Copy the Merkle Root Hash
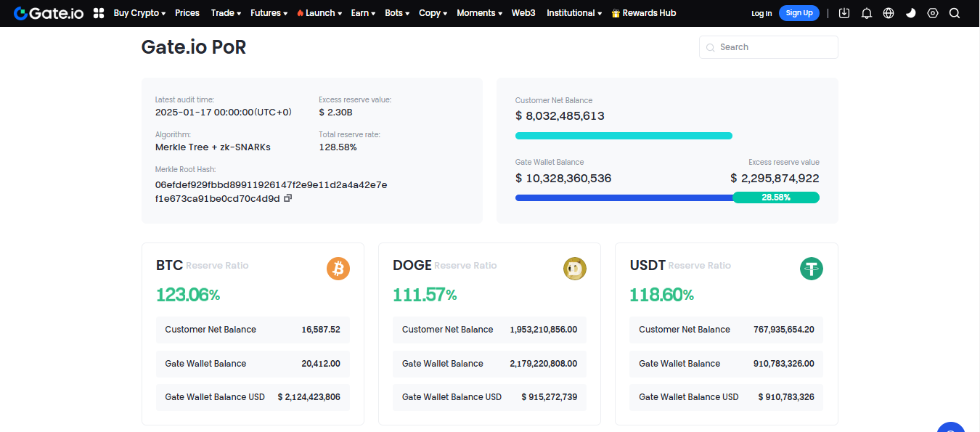The image size is (980, 432). [287, 198]
